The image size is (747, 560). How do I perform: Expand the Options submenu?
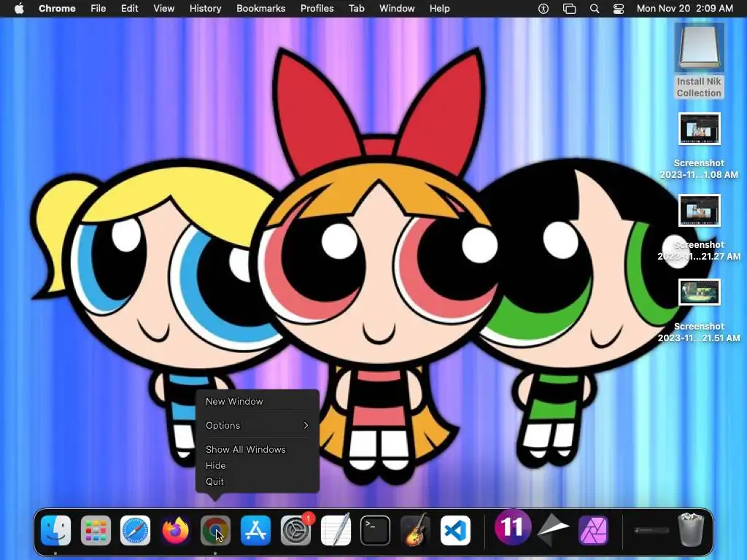coord(258,425)
